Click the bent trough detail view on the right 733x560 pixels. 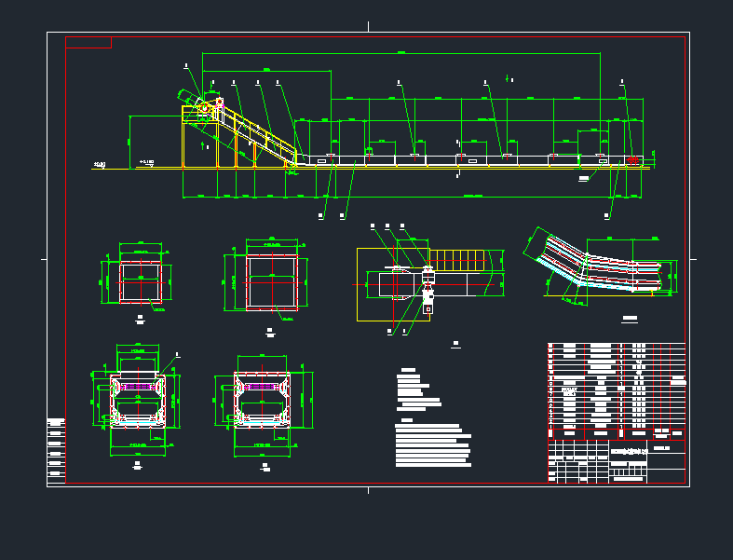tap(601, 266)
